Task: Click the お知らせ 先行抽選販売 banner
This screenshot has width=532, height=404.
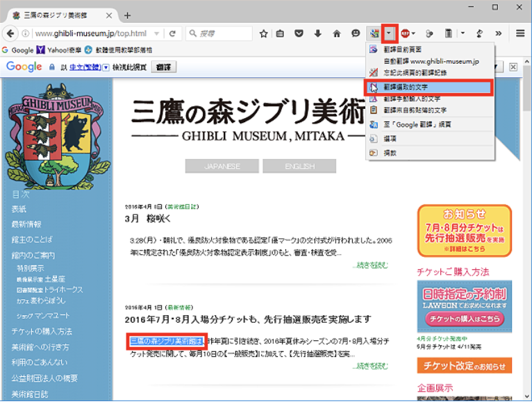Action: coord(464,230)
